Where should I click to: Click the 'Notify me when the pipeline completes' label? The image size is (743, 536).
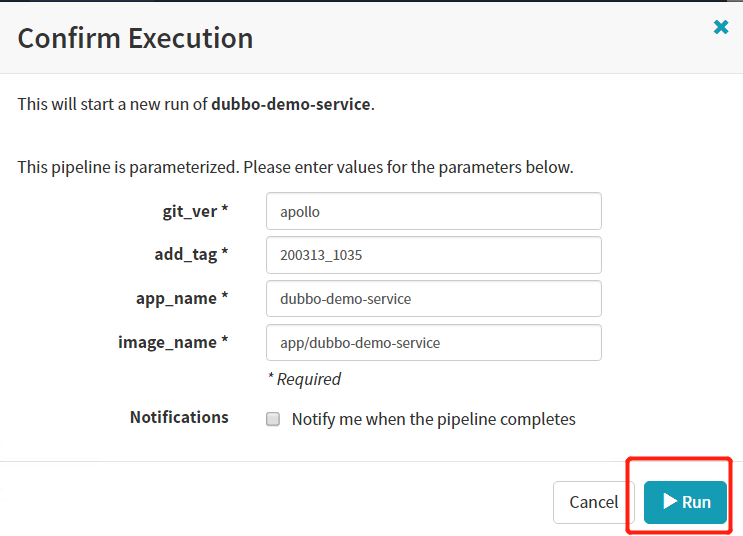433,419
